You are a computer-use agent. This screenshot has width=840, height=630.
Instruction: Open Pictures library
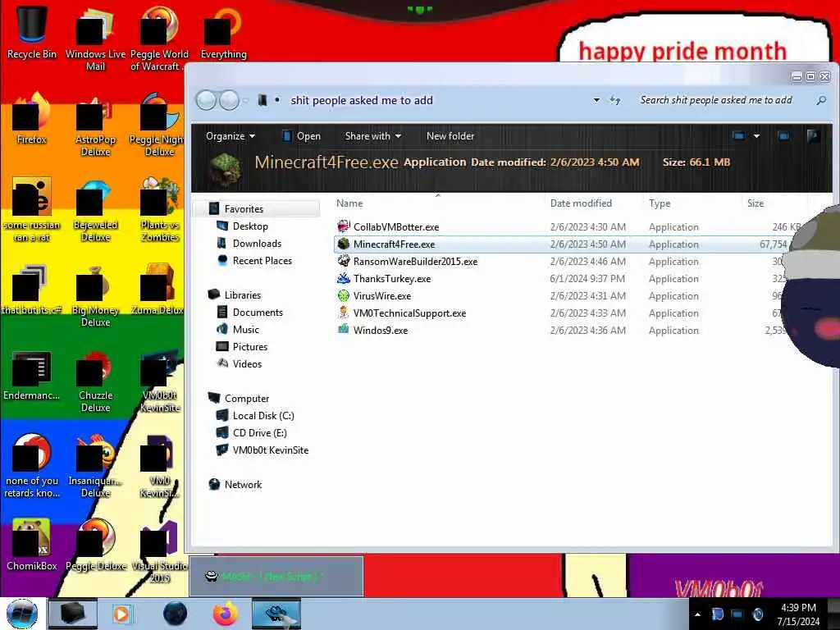[x=250, y=347]
